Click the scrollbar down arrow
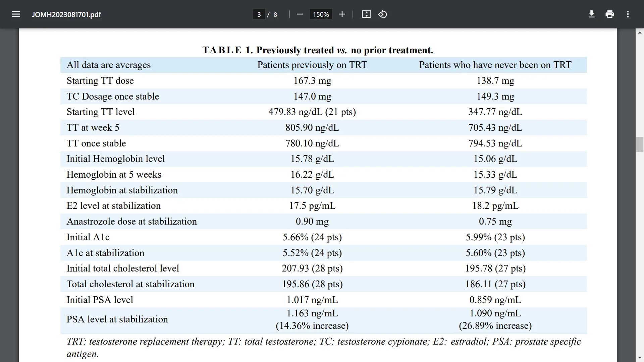644x362 pixels. pyautogui.click(x=640, y=357)
